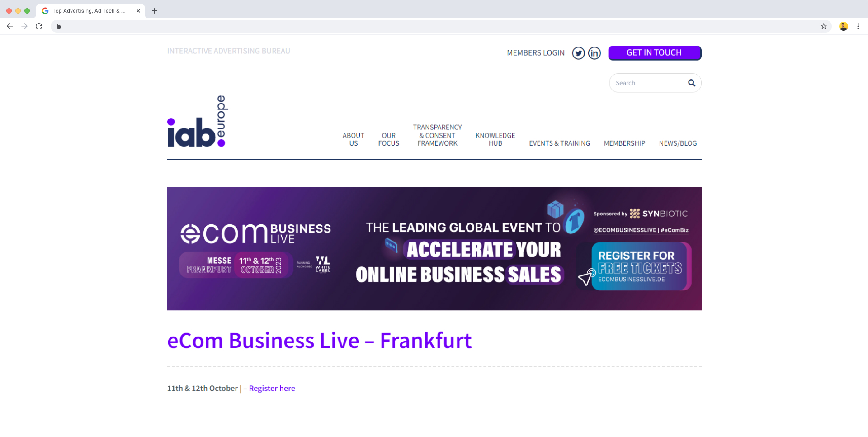Follow the Register here link
This screenshot has height=437, width=868.
coord(272,389)
